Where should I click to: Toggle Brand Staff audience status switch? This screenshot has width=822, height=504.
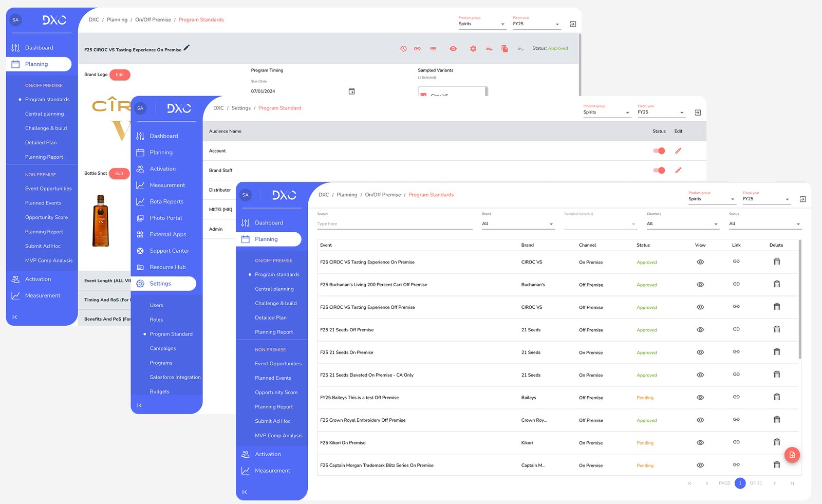pos(659,171)
